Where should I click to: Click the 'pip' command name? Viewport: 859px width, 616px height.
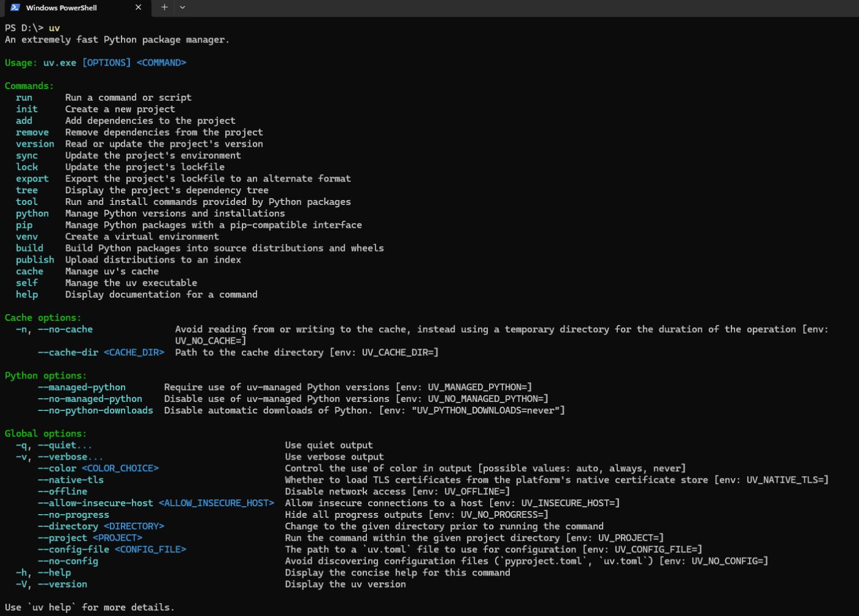tap(24, 225)
